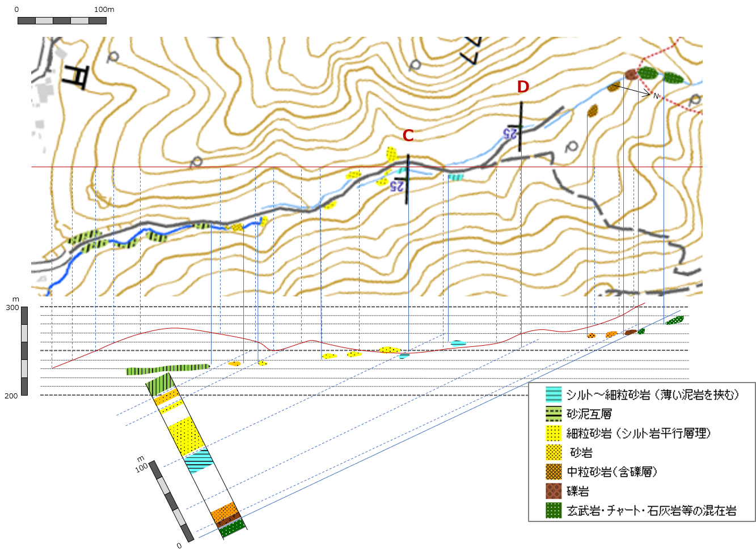Click the green striped 砂泥互層 legend swatch
The height and width of the screenshot is (556, 756).
tap(554, 414)
